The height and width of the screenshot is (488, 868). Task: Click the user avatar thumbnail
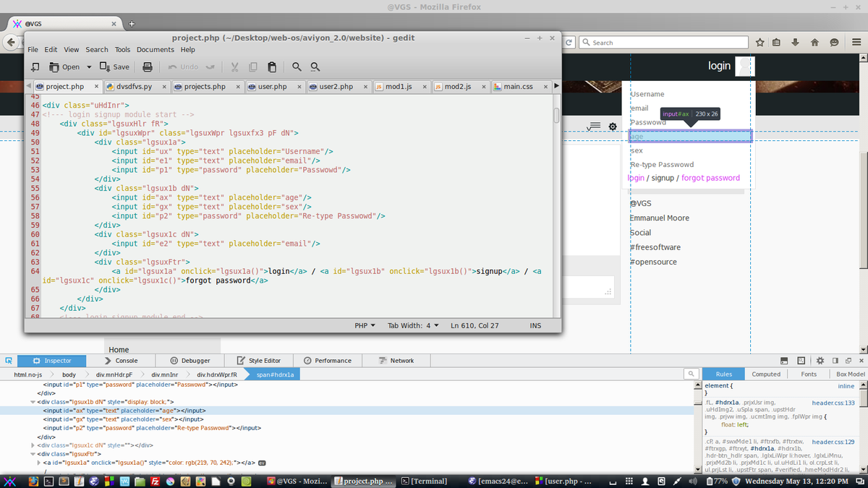click(x=744, y=67)
